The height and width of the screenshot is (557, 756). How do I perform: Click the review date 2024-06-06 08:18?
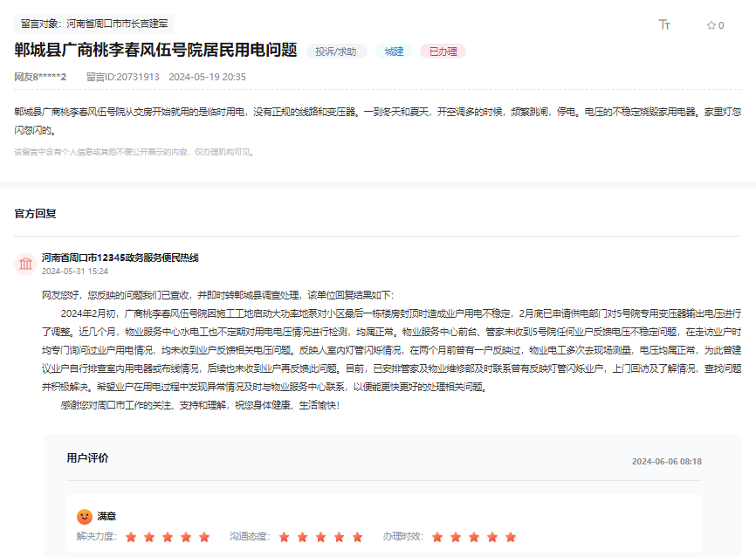coord(667,462)
